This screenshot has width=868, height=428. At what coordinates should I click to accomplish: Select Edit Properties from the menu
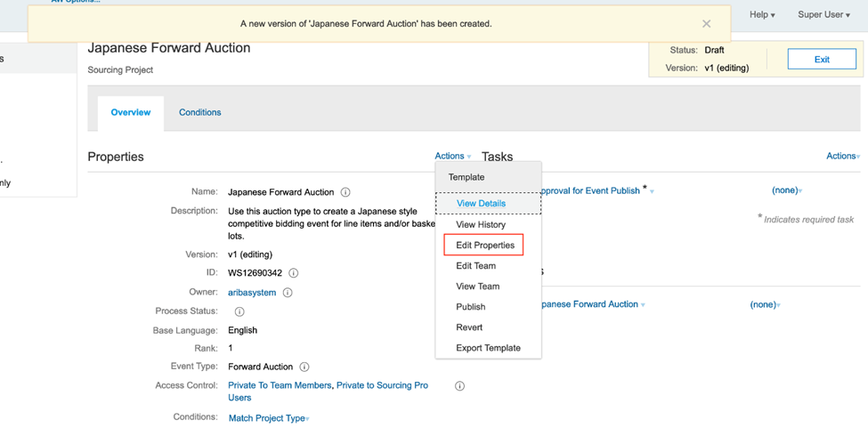[484, 246]
